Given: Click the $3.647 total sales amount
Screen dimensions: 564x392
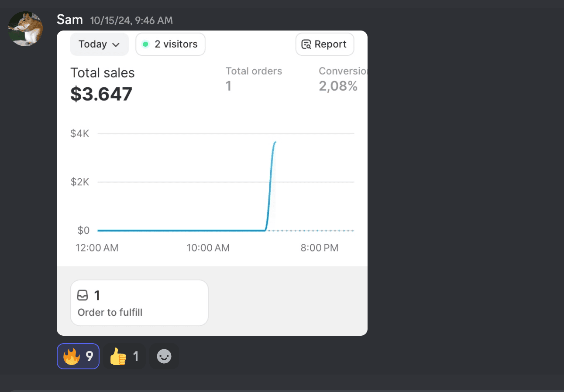Looking at the screenshot, I should coord(101,94).
